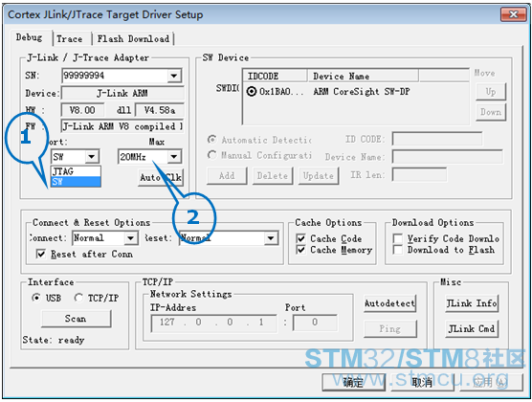
Task: Click the Device Name column header
Action: pos(363,76)
